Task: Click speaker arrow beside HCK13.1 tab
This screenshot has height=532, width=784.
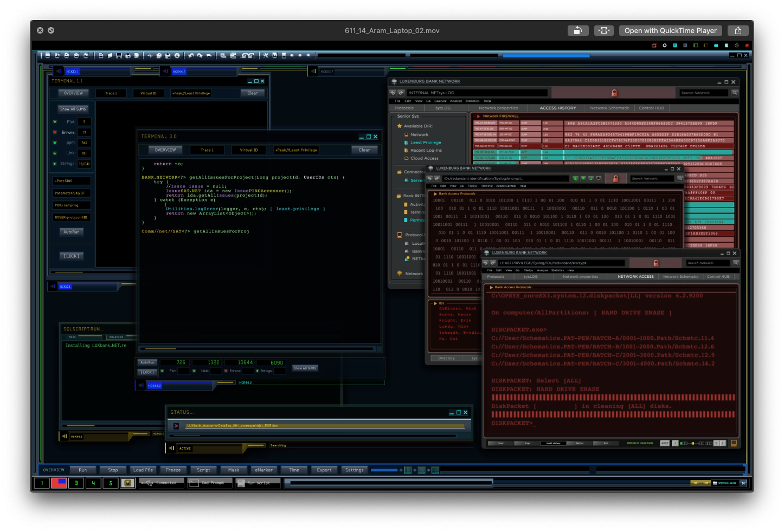Action: 59,71
